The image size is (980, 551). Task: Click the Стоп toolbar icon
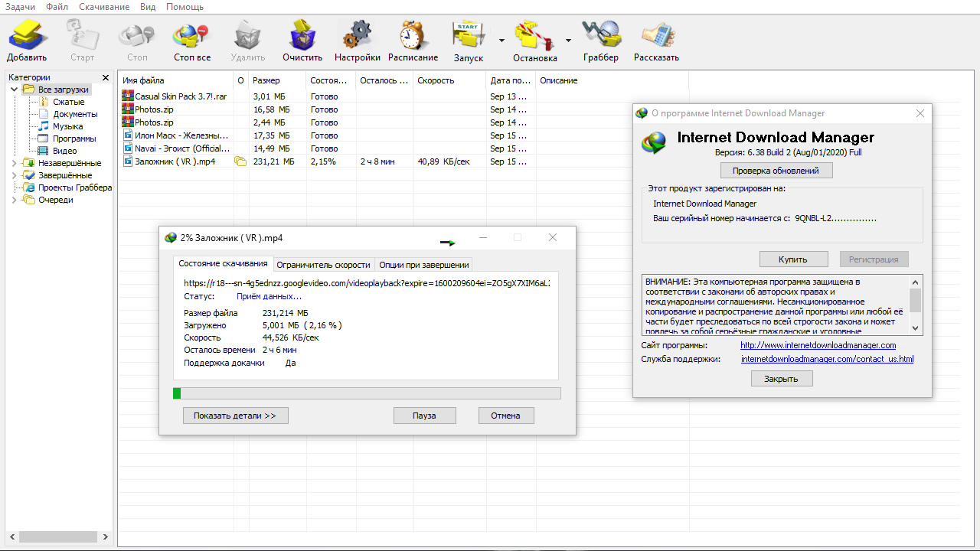(137, 35)
